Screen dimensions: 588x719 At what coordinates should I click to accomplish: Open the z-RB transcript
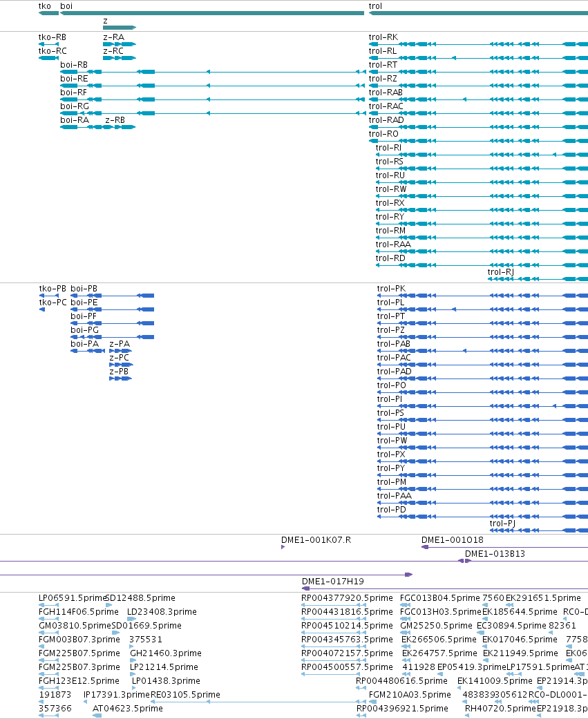115,119
